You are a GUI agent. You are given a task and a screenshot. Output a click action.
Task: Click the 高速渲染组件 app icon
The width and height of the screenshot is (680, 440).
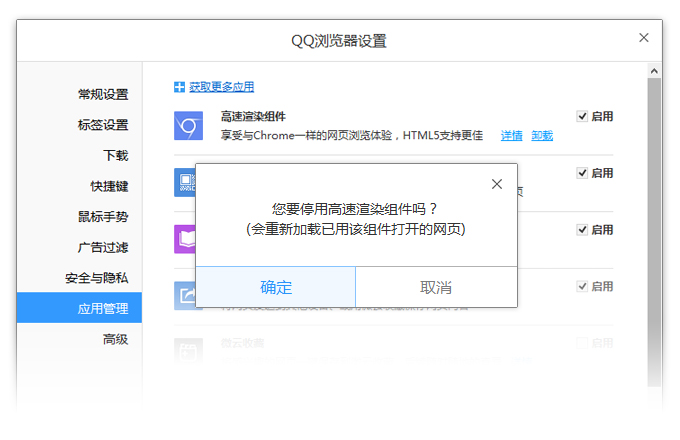point(188,126)
